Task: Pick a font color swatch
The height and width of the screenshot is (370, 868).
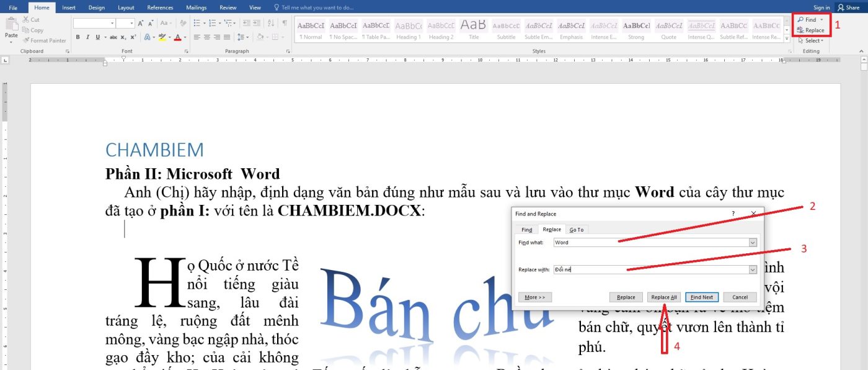Action: (177, 37)
